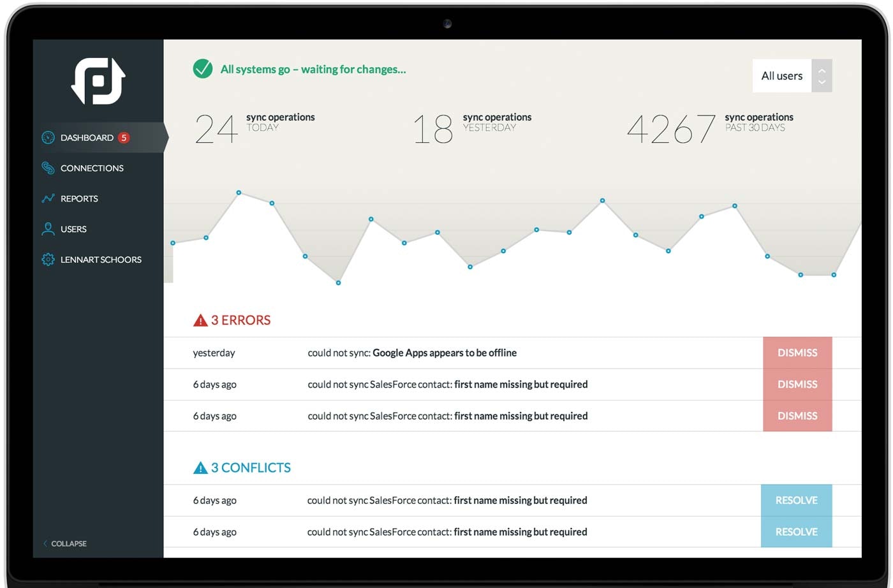Click 'All systems go – waiting for changes' text
Image resolution: width=893 pixels, height=588 pixels.
pyautogui.click(x=313, y=69)
